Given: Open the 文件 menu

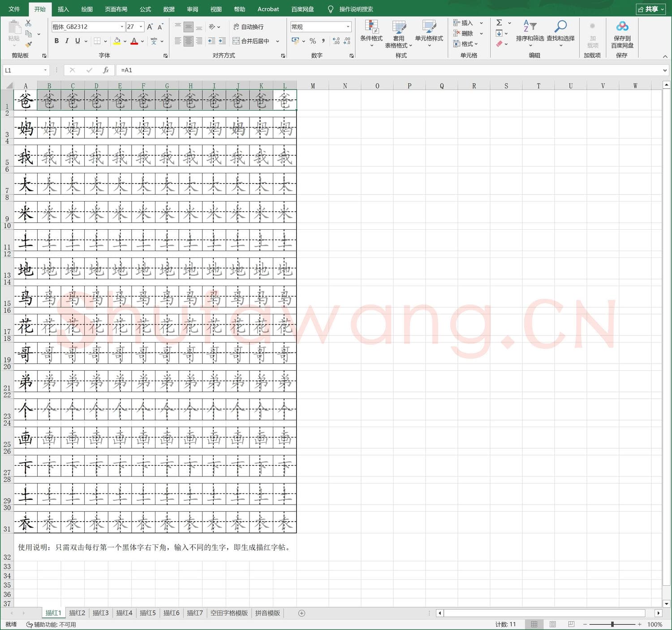Looking at the screenshot, I should pos(14,9).
